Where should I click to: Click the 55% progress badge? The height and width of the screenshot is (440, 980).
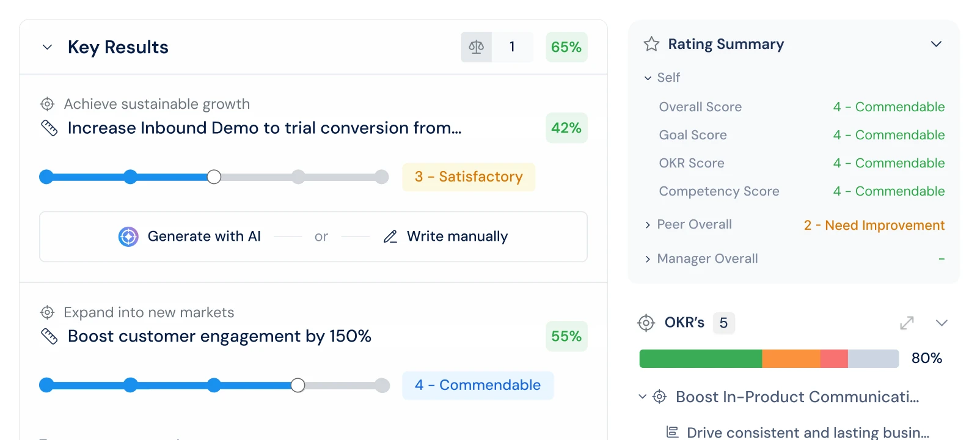point(566,336)
